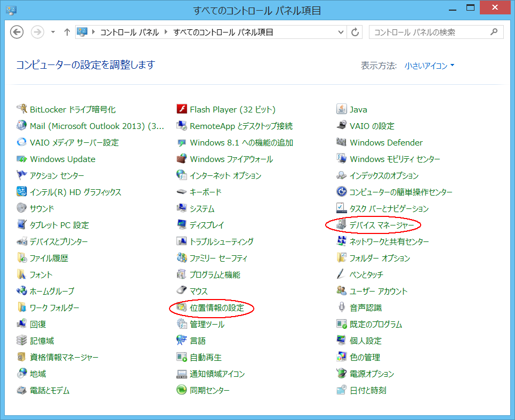Go up one level with up arrow

point(67,32)
